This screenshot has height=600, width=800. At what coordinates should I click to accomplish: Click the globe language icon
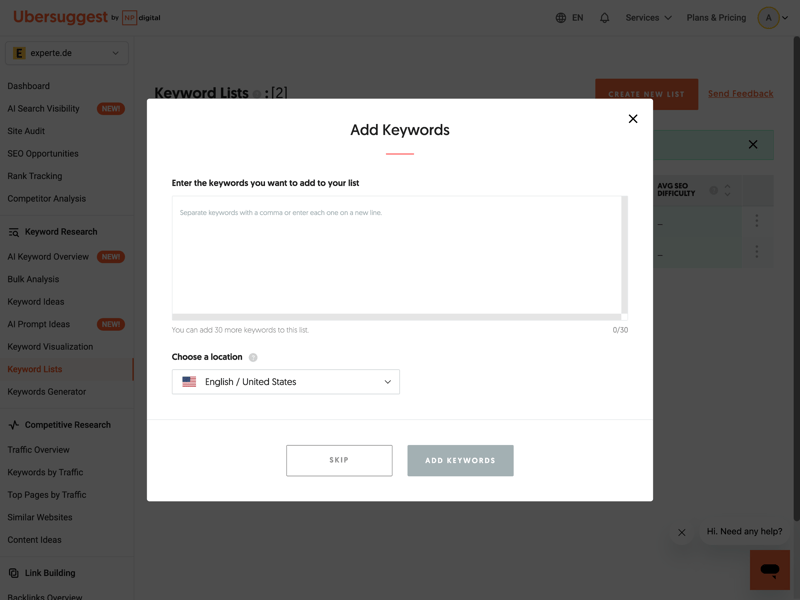coord(561,18)
